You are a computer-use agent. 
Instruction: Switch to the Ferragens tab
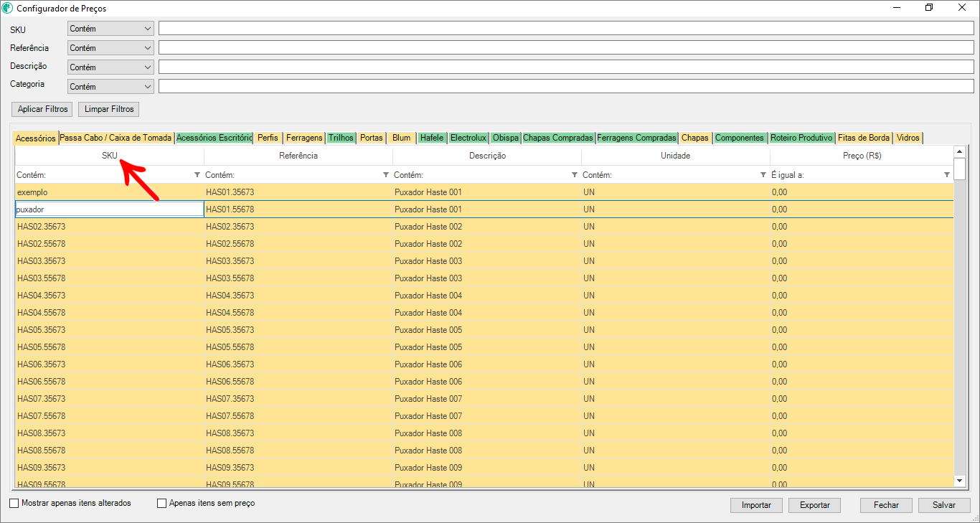pyautogui.click(x=304, y=138)
